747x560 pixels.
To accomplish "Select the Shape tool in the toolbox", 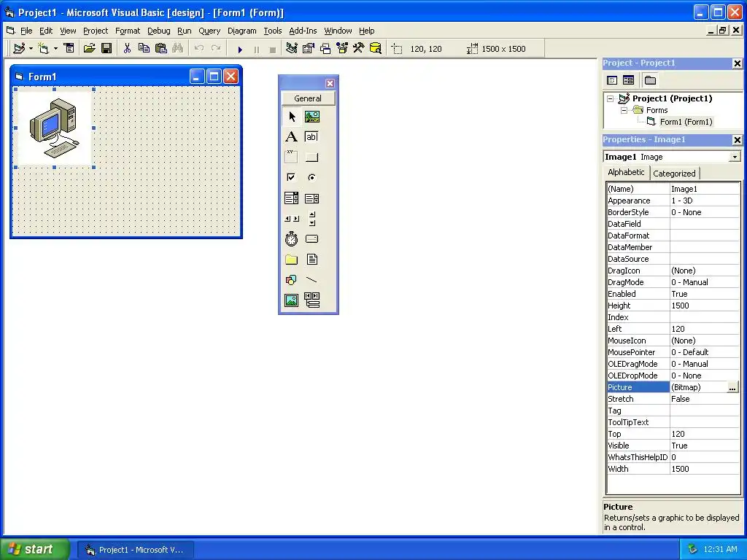I will coord(292,279).
